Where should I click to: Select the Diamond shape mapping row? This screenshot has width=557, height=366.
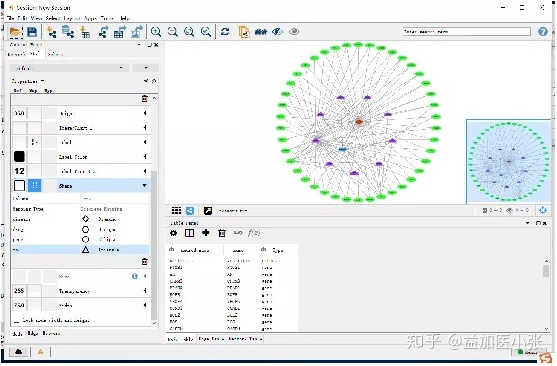click(x=80, y=219)
